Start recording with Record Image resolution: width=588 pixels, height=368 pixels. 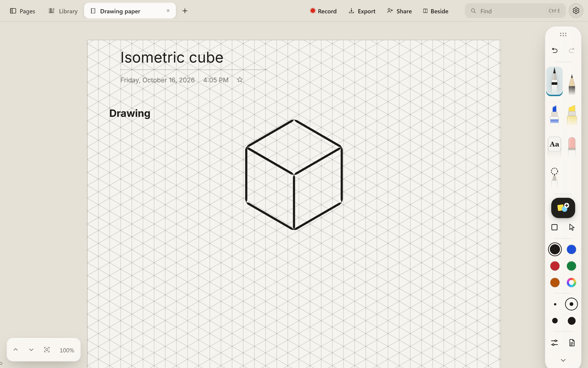pos(323,11)
